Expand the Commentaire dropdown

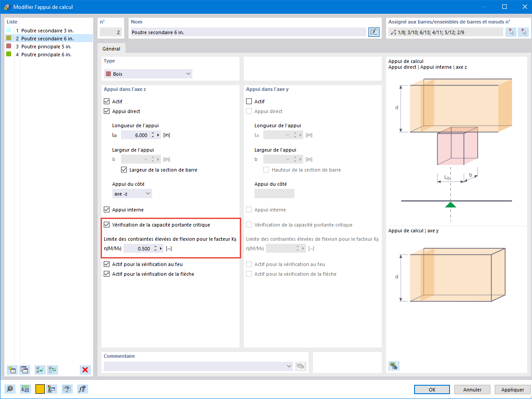click(x=289, y=366)
